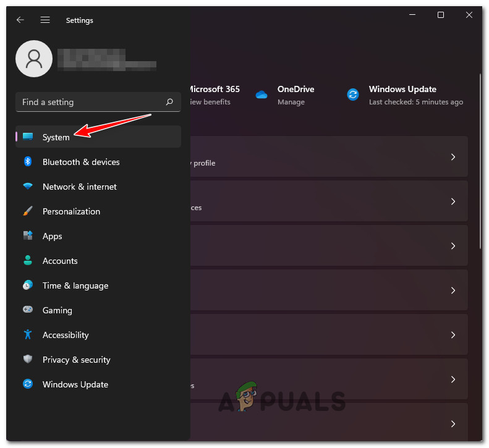Open Privacy & security settings
Viewport: 489px width, 448px height.
pos(98,360)
